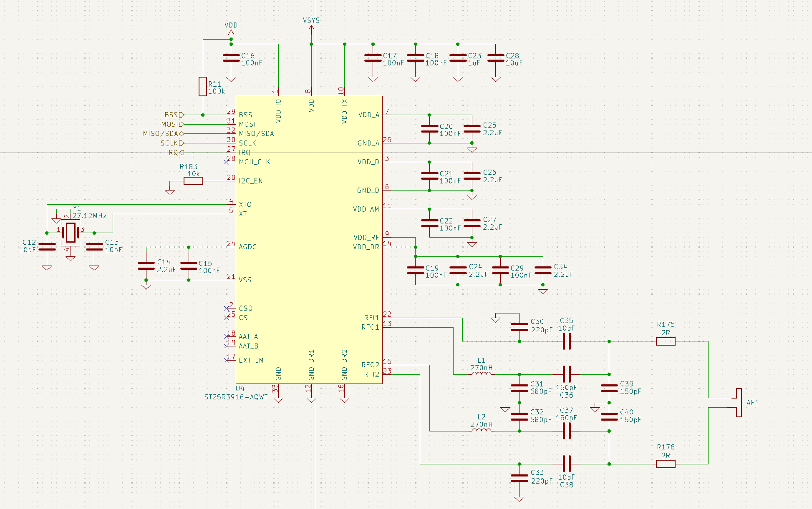Click the R183 10k resistor symbol
812x509 pixels.
194,181
